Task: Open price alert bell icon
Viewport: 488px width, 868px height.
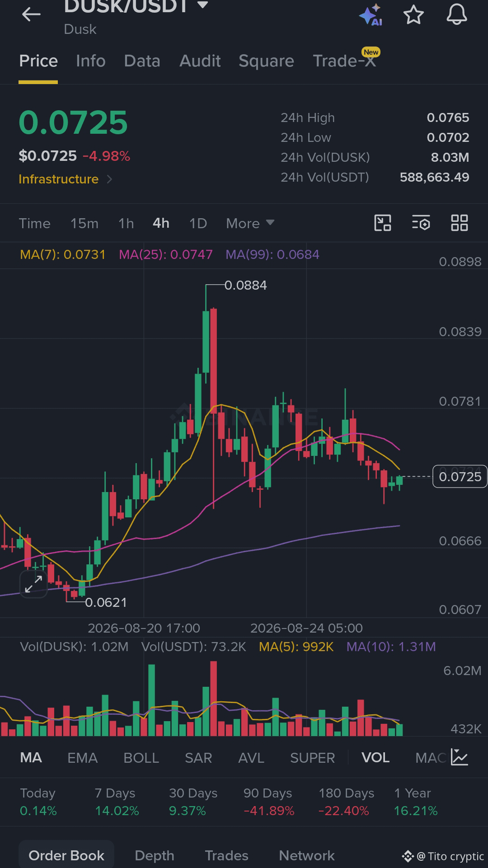Action: tap(457, 14)
